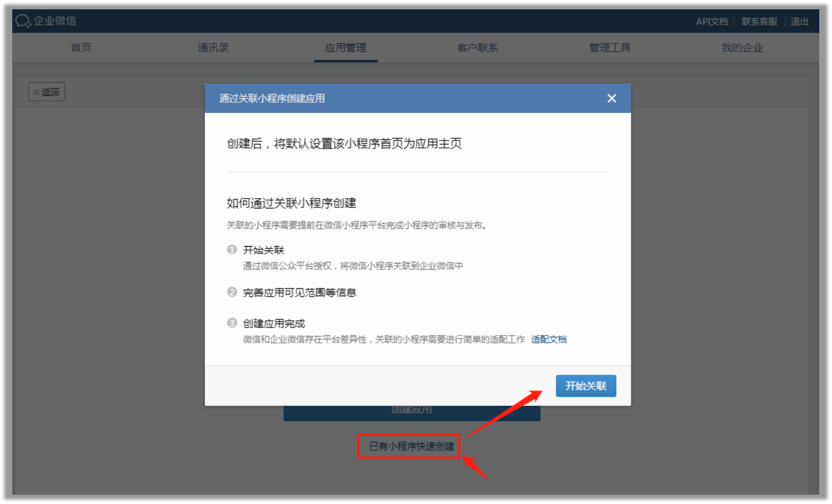Click the 返回 back button
The height and width of the screenshot is (504, 832).
click(x=46, y=92)
